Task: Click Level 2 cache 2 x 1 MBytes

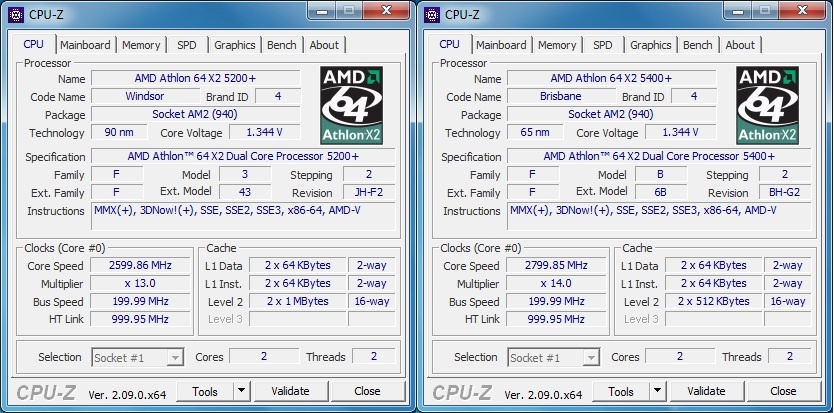Action: 298,301
